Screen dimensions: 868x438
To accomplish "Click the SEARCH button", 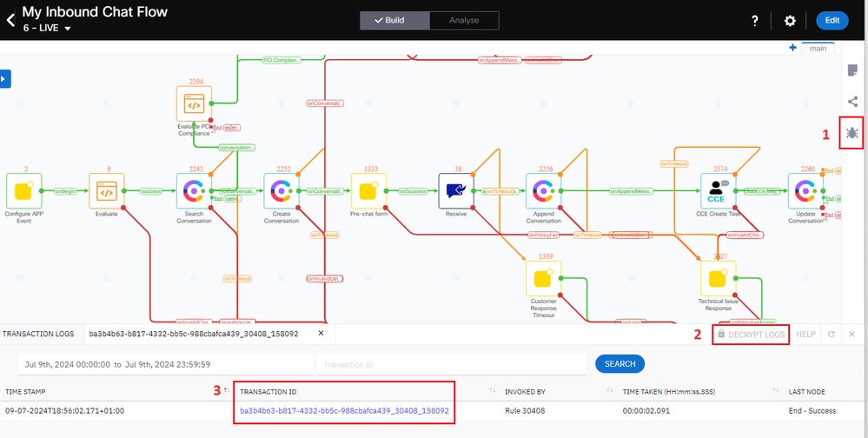I will (x=620, y=364).
